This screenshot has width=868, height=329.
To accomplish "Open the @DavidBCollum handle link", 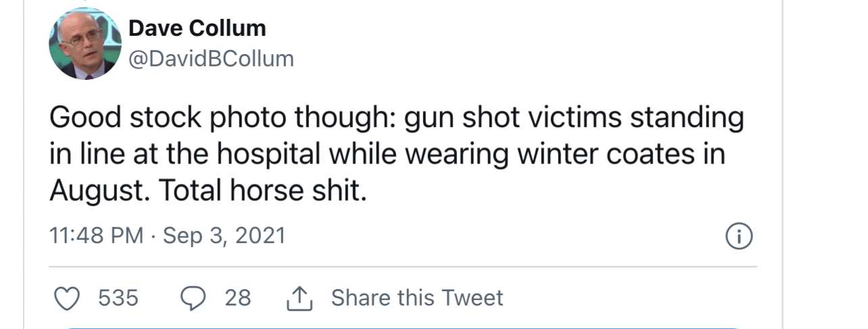I will [211, 59].
